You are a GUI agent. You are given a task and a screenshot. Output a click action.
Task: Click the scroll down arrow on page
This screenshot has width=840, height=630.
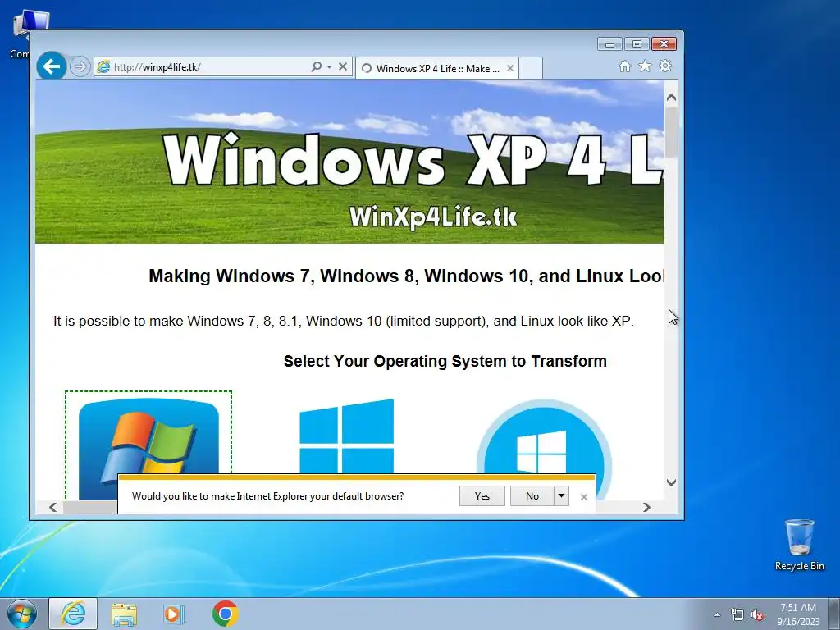tap(671, 482)
